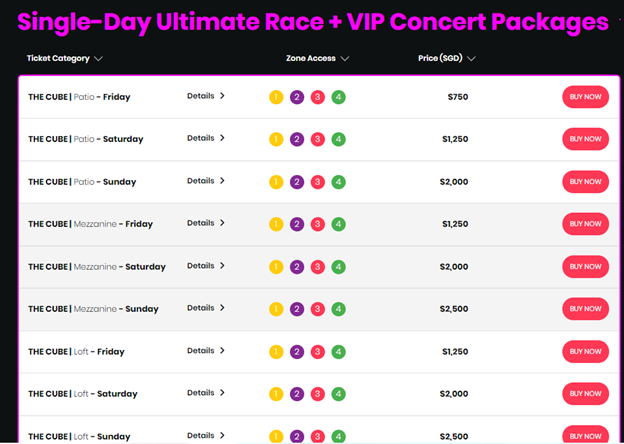The image size is (624, 444).
Task: Expand Details for THE CUBE Patio Friday
Action: coord(206,97)
